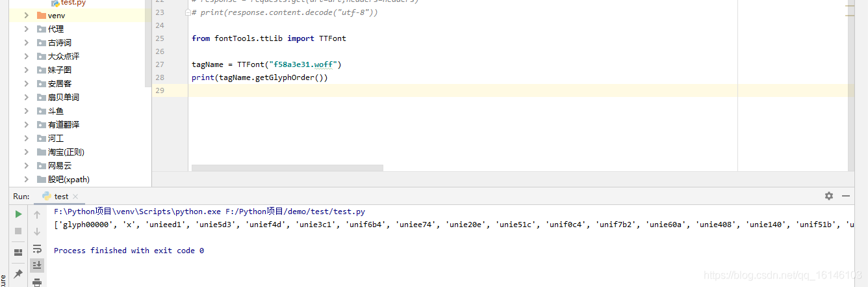Expand the 股吧(xpath) folder
The height and width of the screenshot is (287, 868).
coord(26,180)
